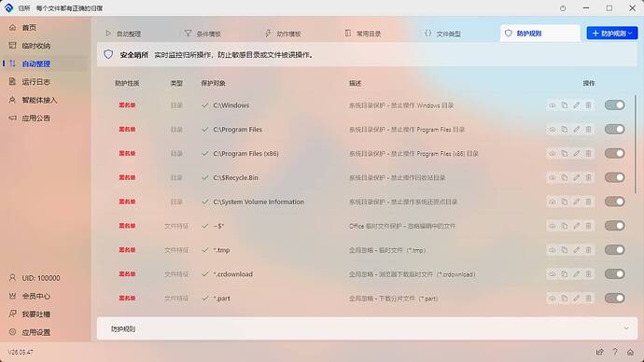Delete the *.part rule
Image resolution: width=644 pixels, height=362 pixels.
coord(589,299)
